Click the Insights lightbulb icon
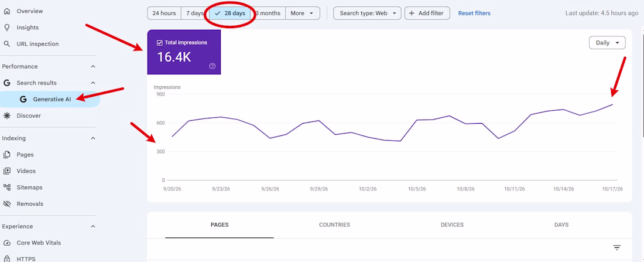The height and width of the screenshot is (262, 644). coord(6,28)
